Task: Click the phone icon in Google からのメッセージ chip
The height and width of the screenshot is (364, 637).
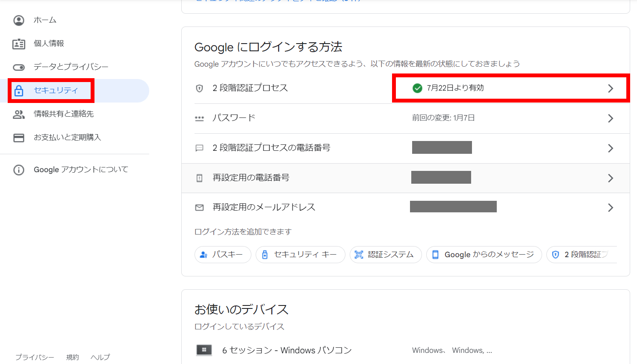Action: (435, 255)
